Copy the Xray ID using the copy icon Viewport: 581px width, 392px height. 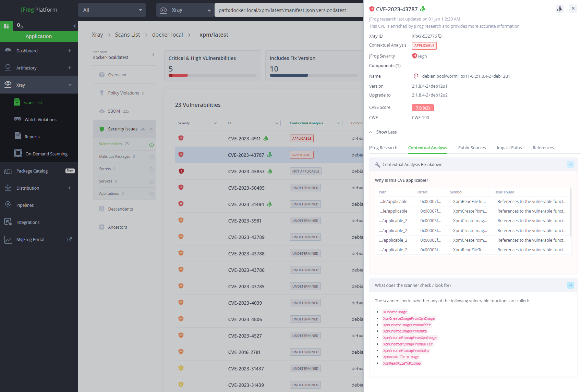coord(440,36)
